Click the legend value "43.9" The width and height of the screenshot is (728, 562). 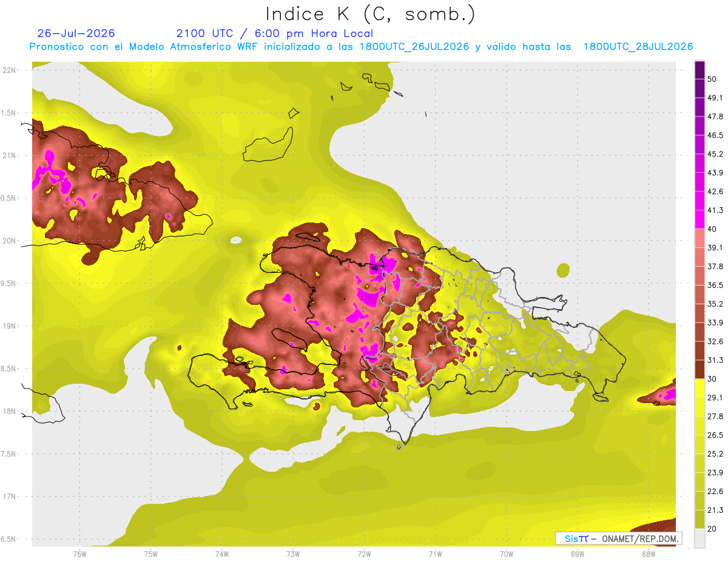(715, 173)
